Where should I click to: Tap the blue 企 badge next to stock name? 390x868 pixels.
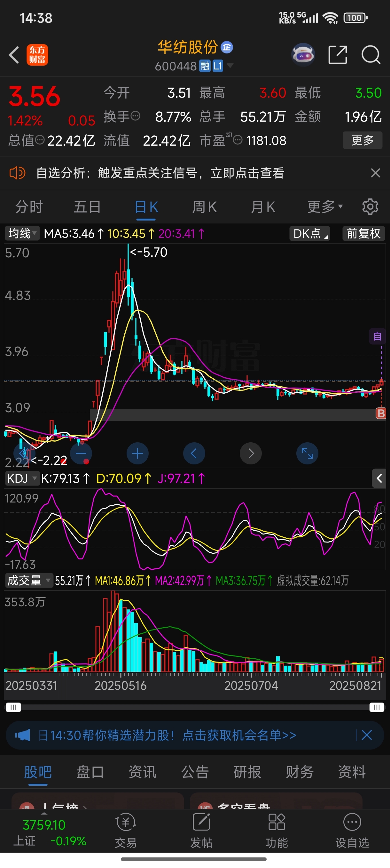point(227,47)
